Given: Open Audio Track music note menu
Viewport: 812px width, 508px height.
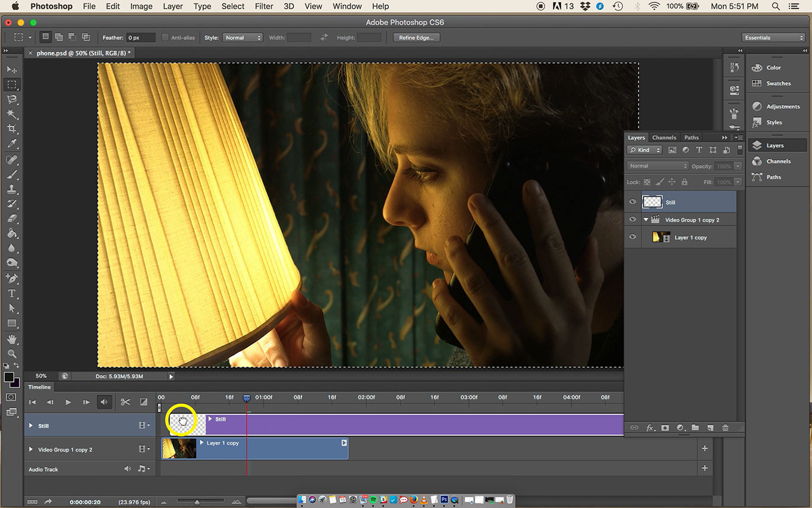Looking at the screenshot, I should (x=143, y=469).
